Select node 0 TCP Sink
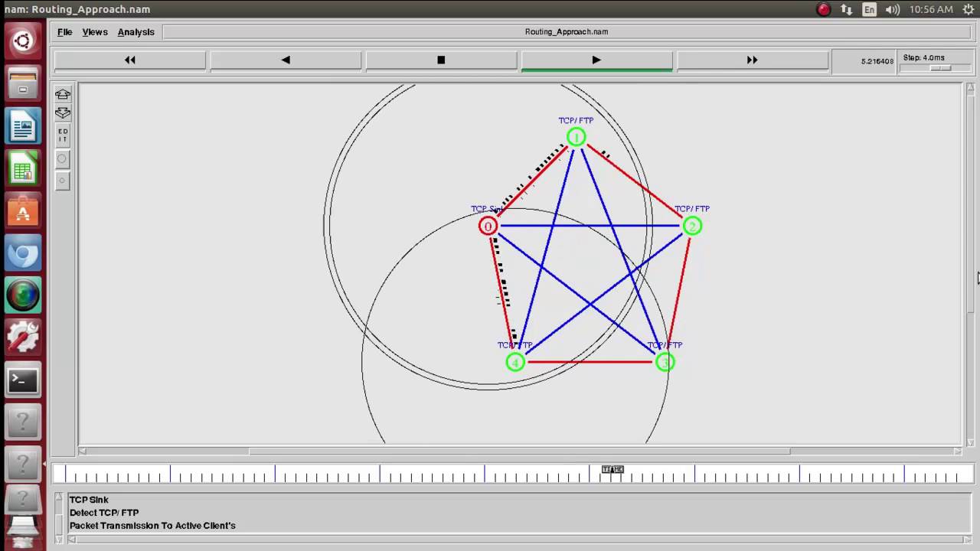The width and height of the screenshot is (980, 551). pyautogui.click(x=488, y=226)
